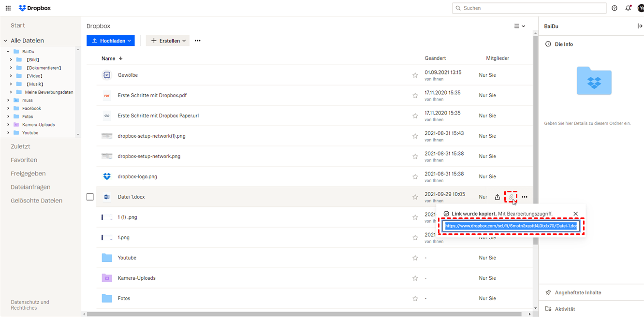This screenshot has height=317, width=644.
Task: Click the file list vertical scrollbar
Action: coord(535,140)
